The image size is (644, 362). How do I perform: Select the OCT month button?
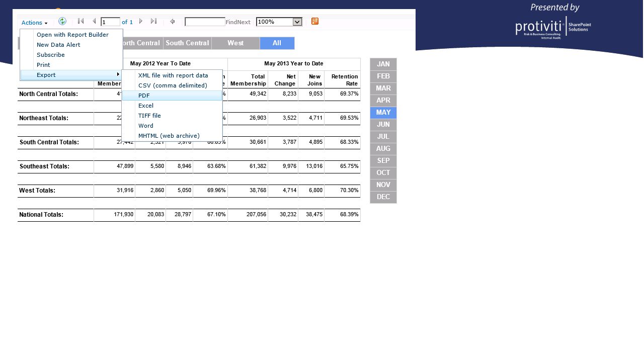point(383,173)
